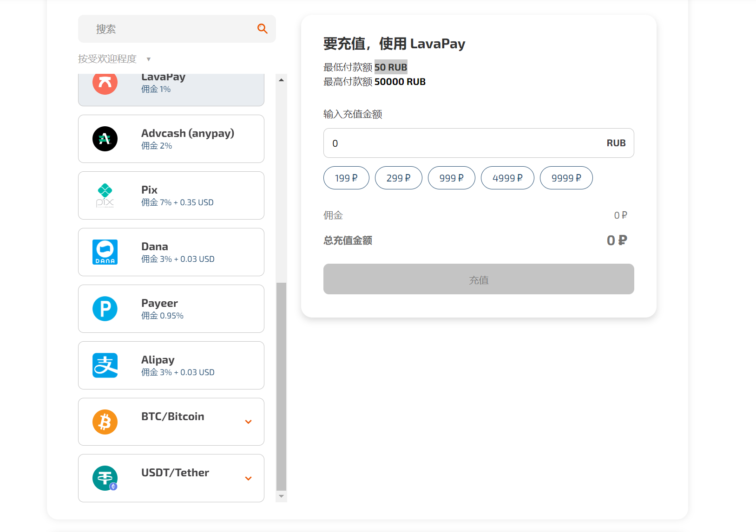The width and height of the screenshot is (756, 532).
Task: Click the Bitcoin logo icon
Action: [105, 422]
